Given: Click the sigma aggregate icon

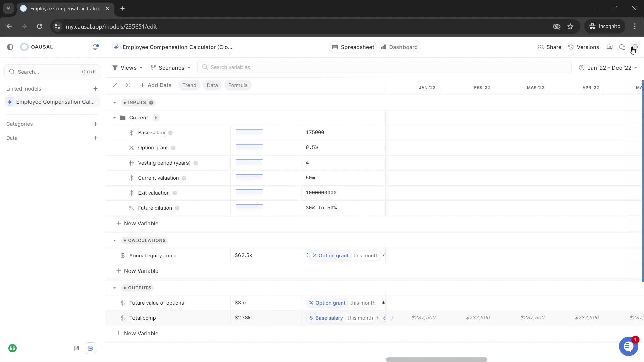Looking at the screenshot, I should pyautogui.click(x=128, y=85).
